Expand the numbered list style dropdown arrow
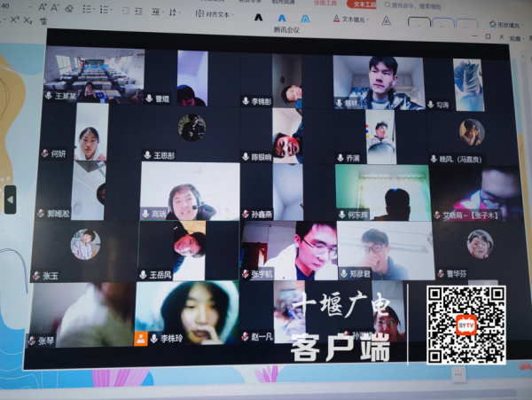The height and width of the screenshot is (400, 532). tap(112, 11)
